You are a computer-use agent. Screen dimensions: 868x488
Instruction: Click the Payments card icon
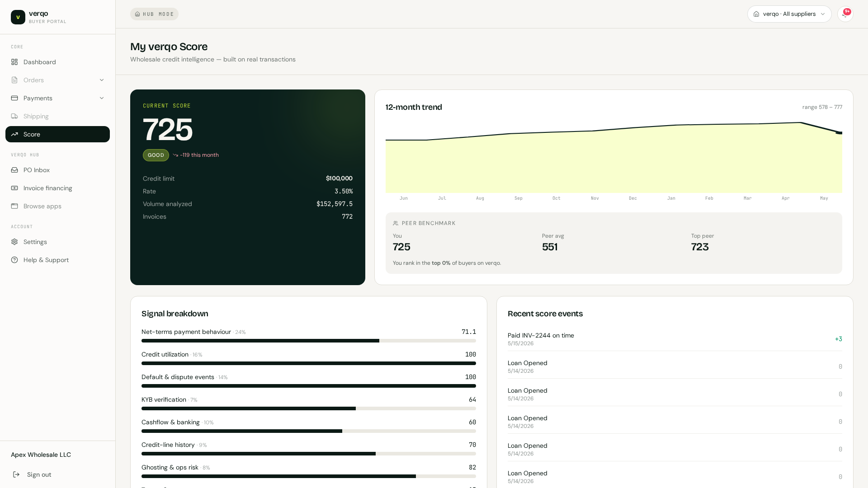pyautogui.click(x=14, y=98)
